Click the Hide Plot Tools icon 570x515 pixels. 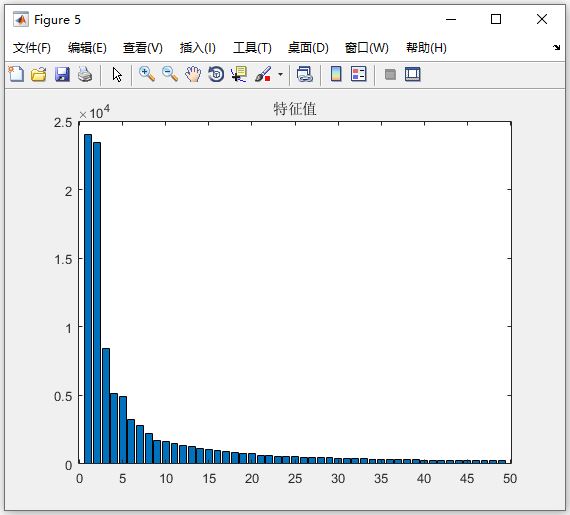tap(390, 75)
